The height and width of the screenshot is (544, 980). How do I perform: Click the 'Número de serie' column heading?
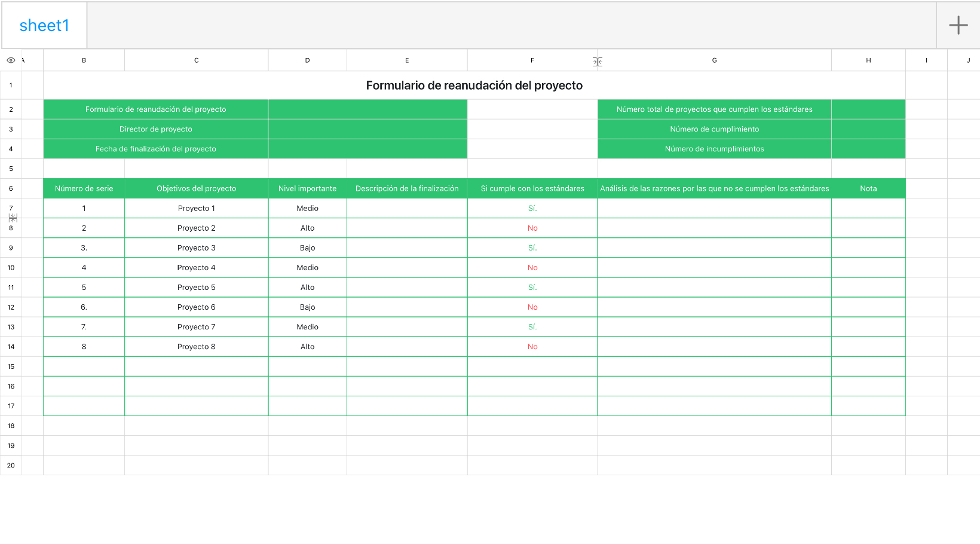[84, 188]
